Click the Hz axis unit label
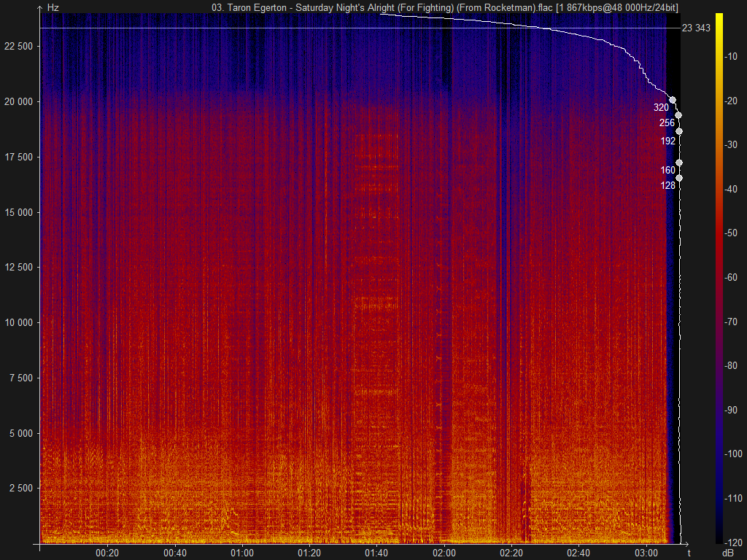 click(53, 8)
